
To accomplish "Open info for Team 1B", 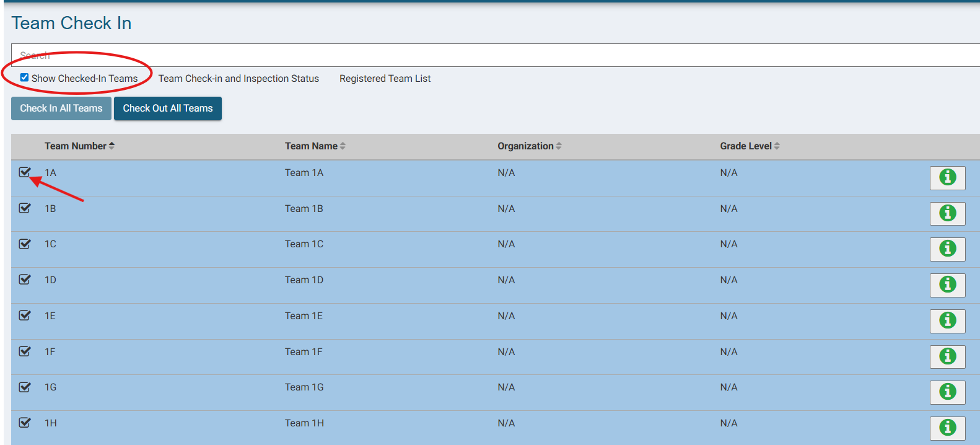I will pos(947,213).
